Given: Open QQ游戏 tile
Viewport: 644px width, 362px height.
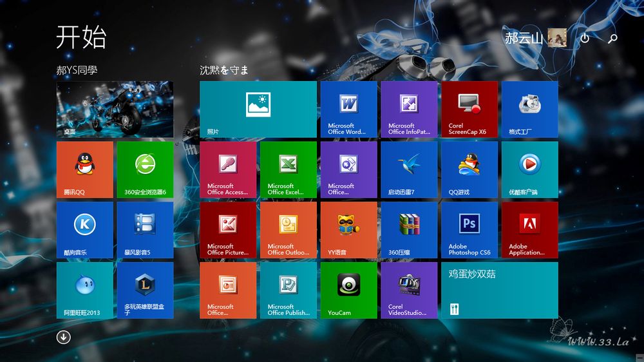Looking at the screenshot, I should click(x=469, y=169).
